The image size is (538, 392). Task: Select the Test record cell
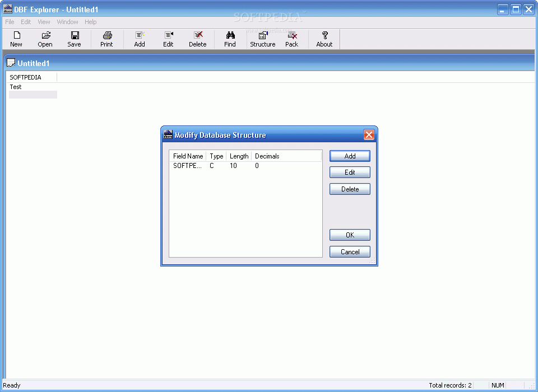[x=33, y=87]
